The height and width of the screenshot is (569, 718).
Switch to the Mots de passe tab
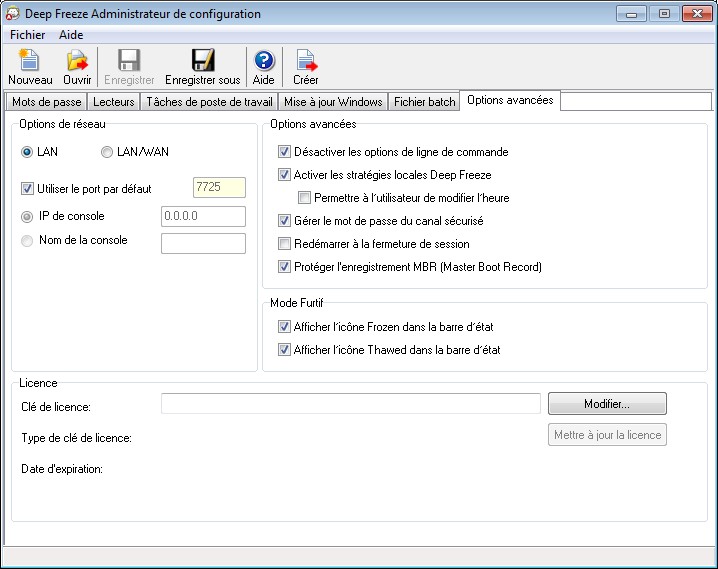click(x=45, y=102)
